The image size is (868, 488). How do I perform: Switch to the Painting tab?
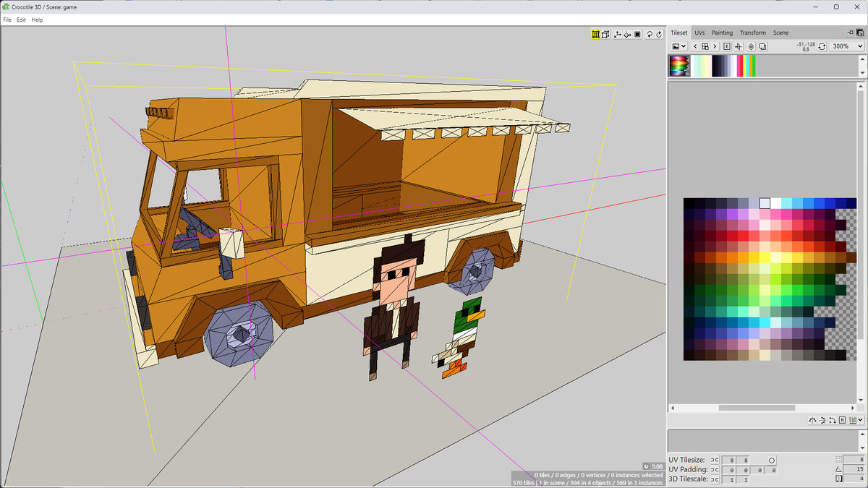click(x=722, y=33)
